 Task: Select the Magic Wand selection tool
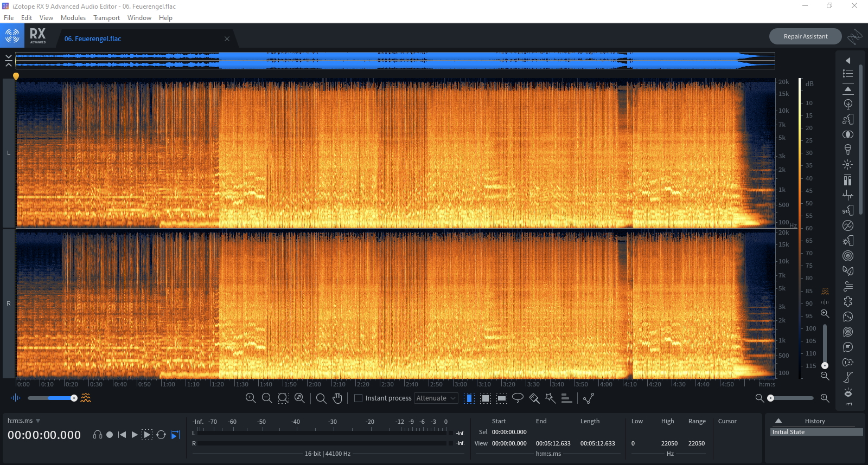pos(550,398)
